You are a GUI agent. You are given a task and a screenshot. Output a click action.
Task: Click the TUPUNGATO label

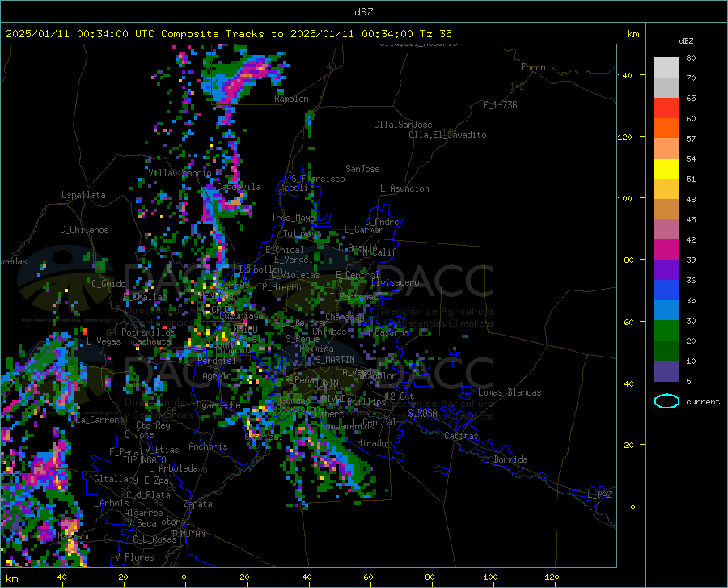[145, 460]
